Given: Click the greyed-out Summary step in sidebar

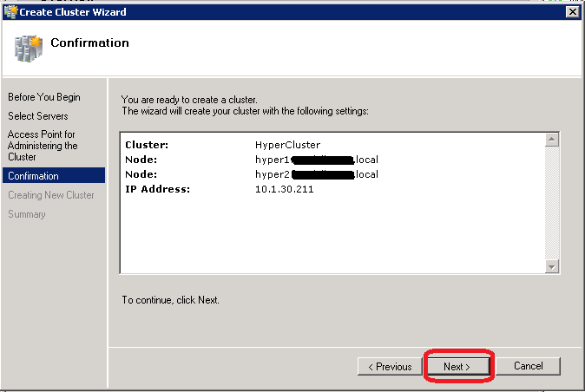Looking at the screenshot, I should tap(27, 214).
